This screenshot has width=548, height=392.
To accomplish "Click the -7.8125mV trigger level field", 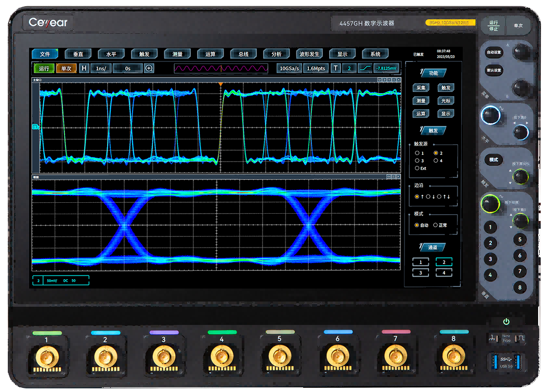I will (387, 68).
